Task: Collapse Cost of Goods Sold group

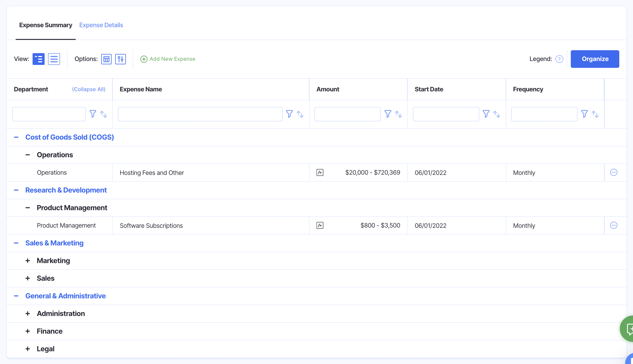Action: [16, 137]
